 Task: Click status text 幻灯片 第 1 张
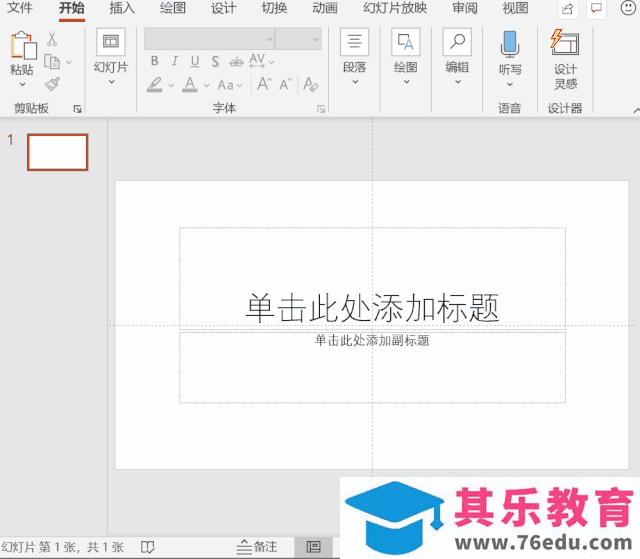40,547
